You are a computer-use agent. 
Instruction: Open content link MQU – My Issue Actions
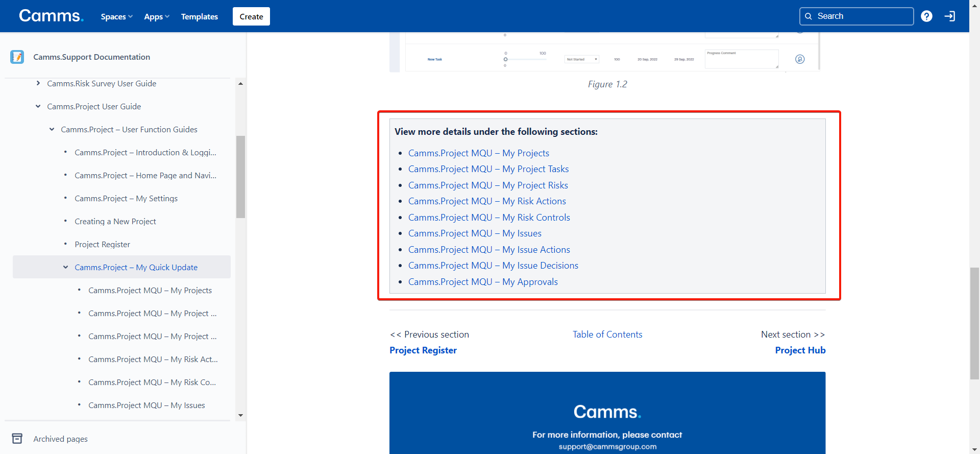pos(489,250)
